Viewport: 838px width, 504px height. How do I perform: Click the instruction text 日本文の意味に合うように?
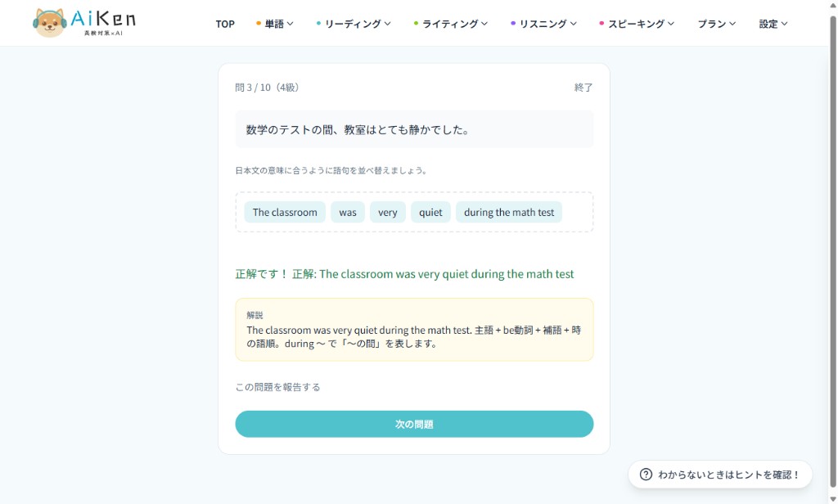click(331, 170)
